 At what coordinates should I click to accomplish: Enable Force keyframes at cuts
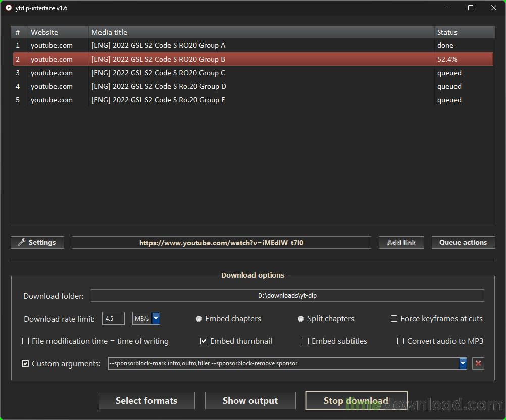[394, 319]
